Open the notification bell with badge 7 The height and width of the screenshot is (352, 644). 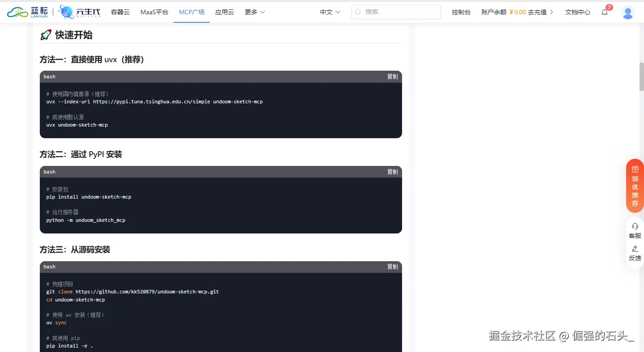tap(605, 12)
